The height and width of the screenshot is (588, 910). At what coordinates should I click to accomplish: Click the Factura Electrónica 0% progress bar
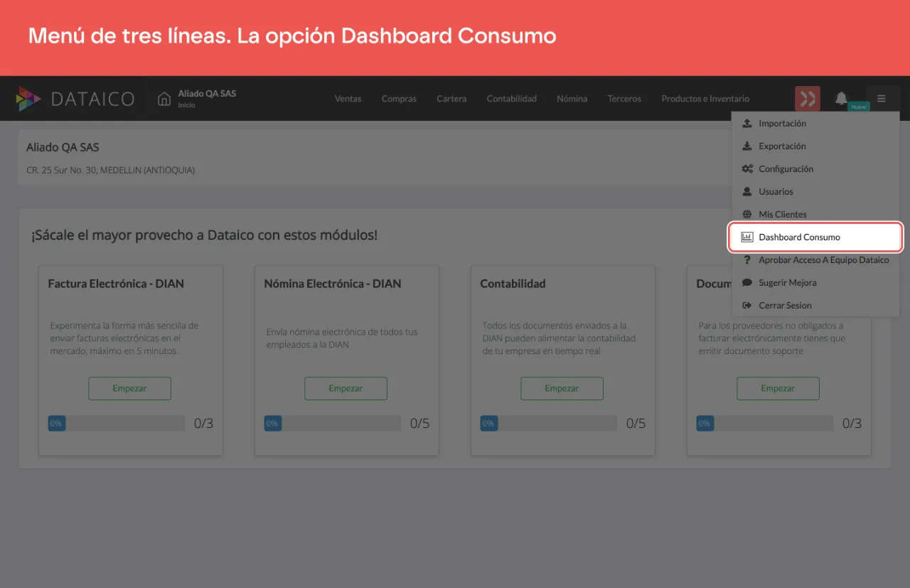click(117, 423)
